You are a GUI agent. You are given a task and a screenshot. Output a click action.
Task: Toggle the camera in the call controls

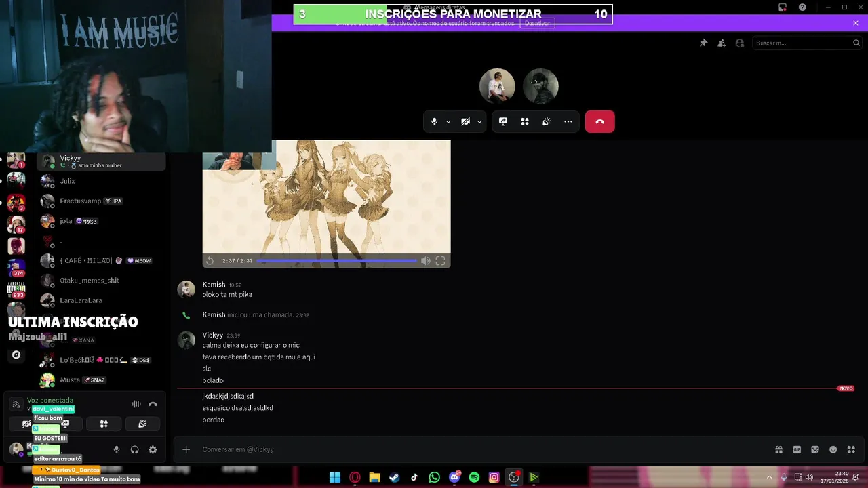tap(465, 121)
